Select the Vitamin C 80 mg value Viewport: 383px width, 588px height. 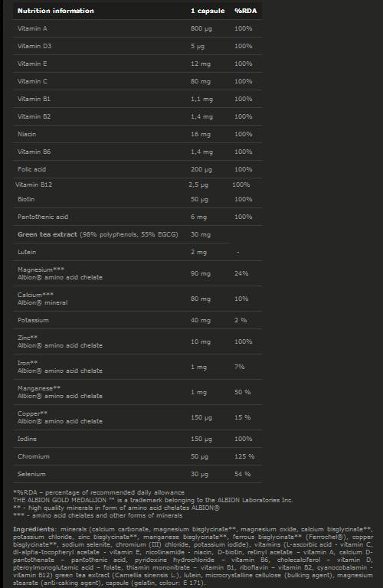tap(201, 81)
